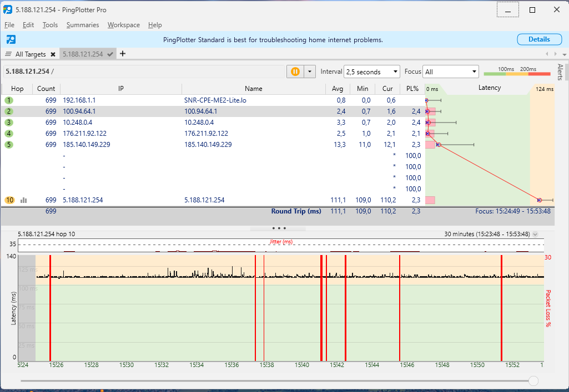Open the Summaries menu
Image resolution: width=569 pixels, height=392 pixels.
[83, 25]
